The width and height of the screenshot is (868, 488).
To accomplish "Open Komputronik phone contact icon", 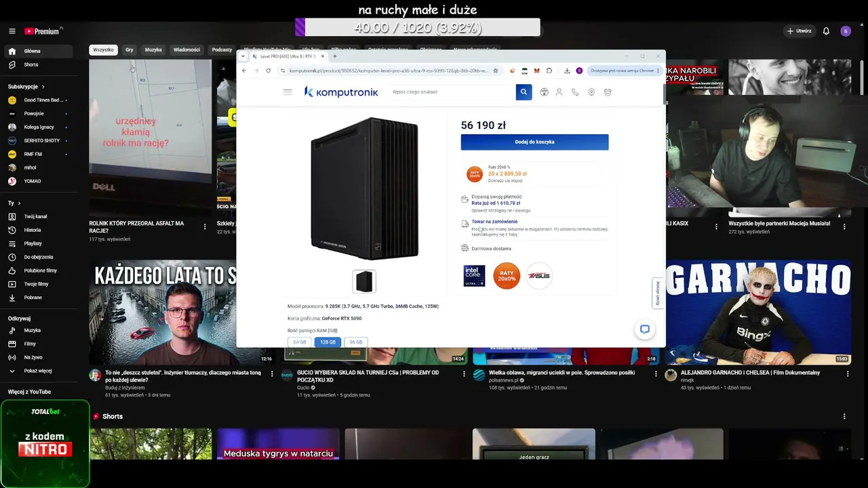I will pyautogui.click(x=575, y=92).
